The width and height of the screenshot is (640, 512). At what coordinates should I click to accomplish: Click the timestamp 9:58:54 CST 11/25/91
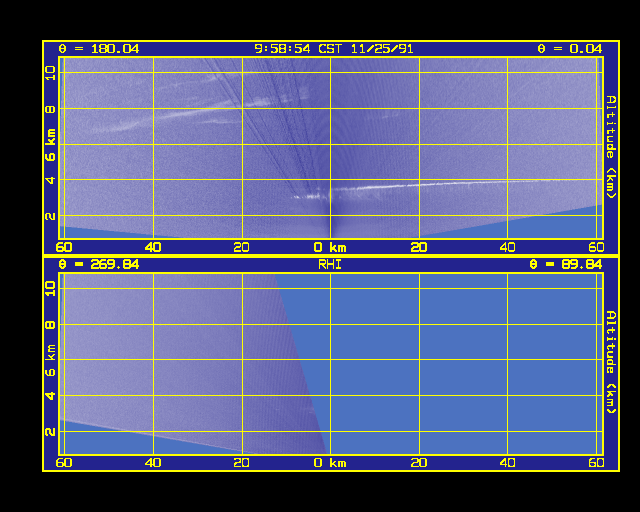pyautogui.click(x=333, y=49)
